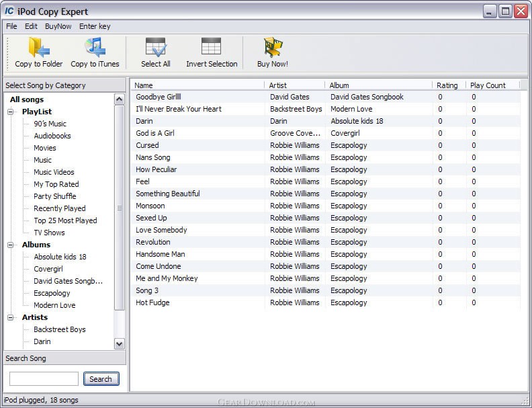Image resolution: width=532 pixels, height=408 pixels.
Task: Select the song Come Undone
Action: [x=158, y=266]
